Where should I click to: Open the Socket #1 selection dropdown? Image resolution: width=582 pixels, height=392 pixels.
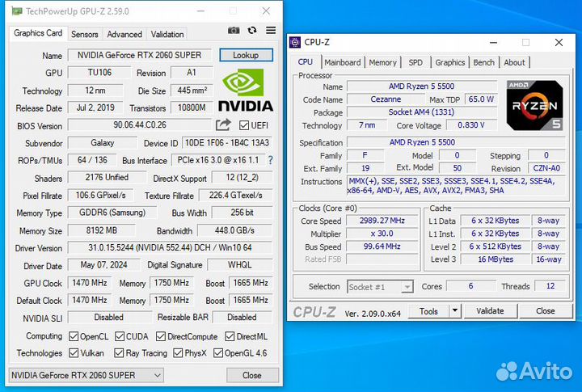tap(381, 287)
